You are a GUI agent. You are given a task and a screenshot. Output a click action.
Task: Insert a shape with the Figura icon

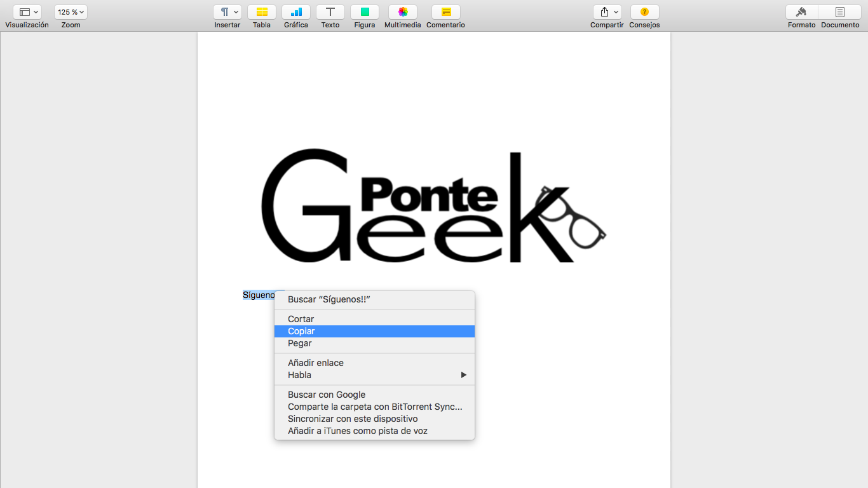click(365, 12)
